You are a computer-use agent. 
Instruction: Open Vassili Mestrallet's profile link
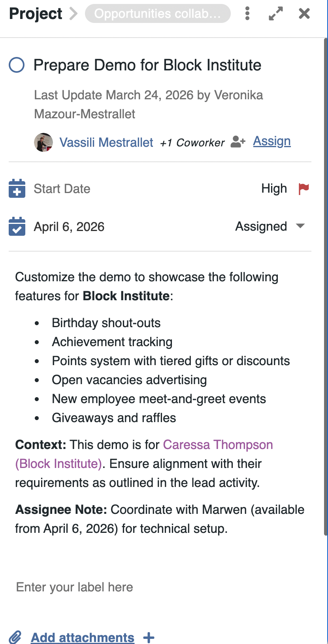pyautogui.click(x=106, y=142)
